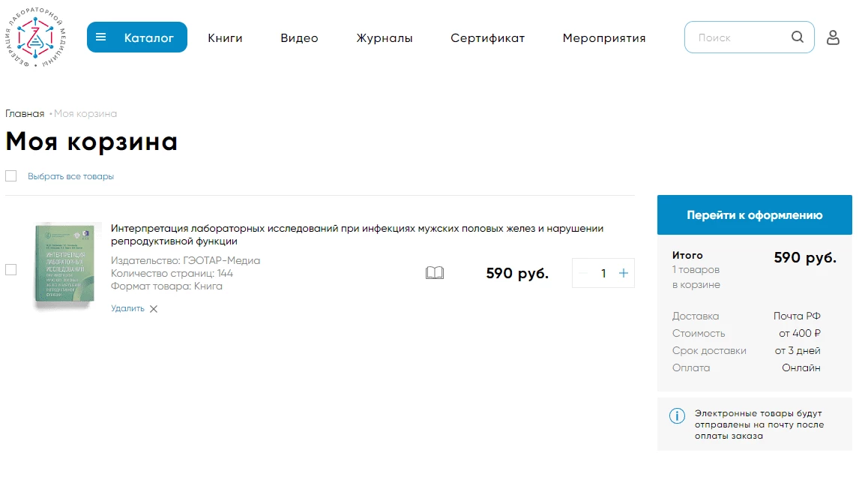Open the Каталог dropdown menu
The image size is (868, 477).
click(x=136, y=37)
